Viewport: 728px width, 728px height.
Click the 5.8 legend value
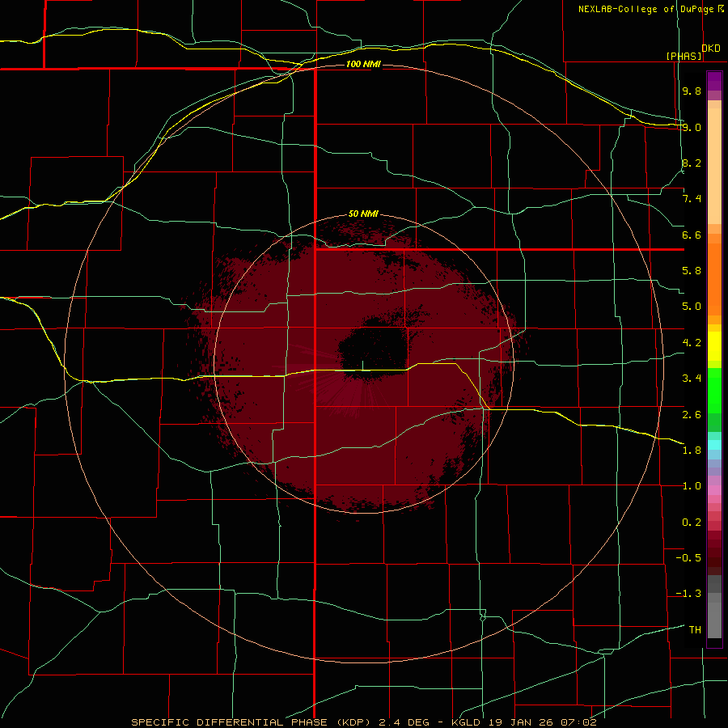tap(692, 271)
